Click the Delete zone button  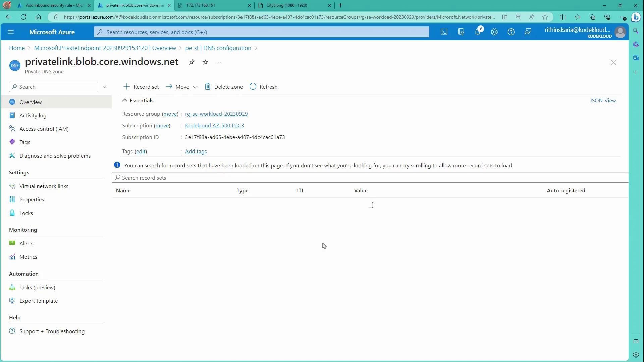coord(224,87)
